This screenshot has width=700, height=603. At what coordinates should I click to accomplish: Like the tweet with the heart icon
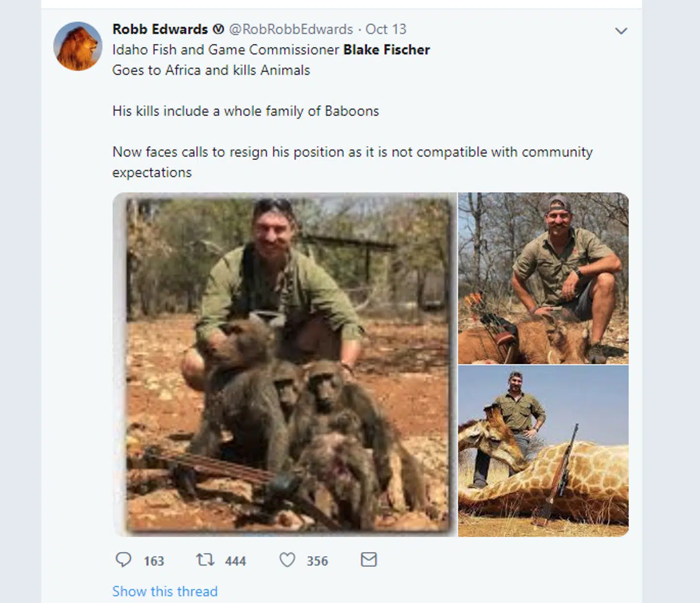click(287, 560)
